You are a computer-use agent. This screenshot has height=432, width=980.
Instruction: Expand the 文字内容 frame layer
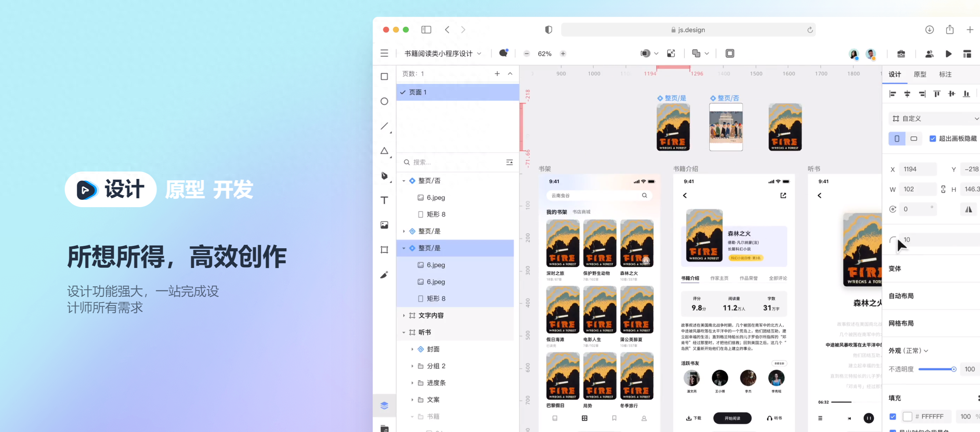point(404,316)
